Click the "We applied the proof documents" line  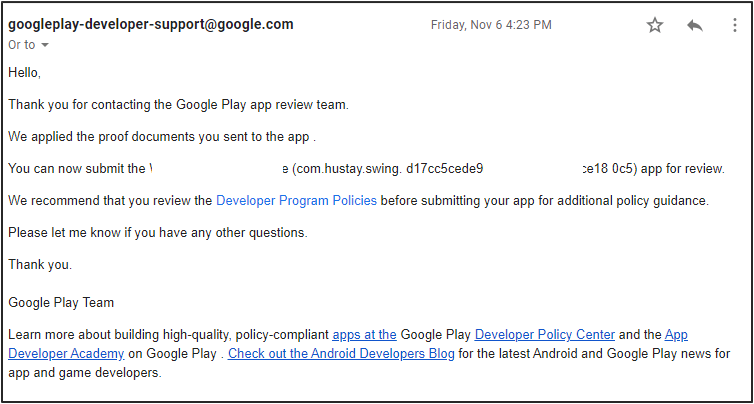[x=160, y=136]
